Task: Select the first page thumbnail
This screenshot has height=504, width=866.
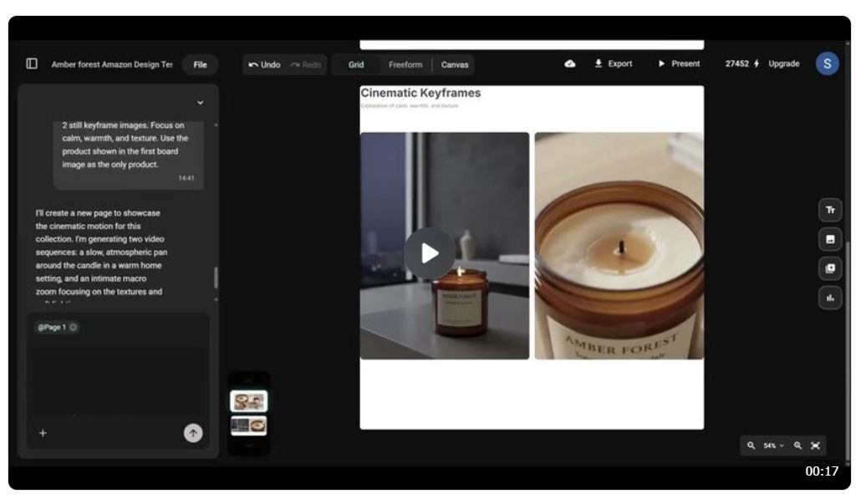Action: point(248,401)
